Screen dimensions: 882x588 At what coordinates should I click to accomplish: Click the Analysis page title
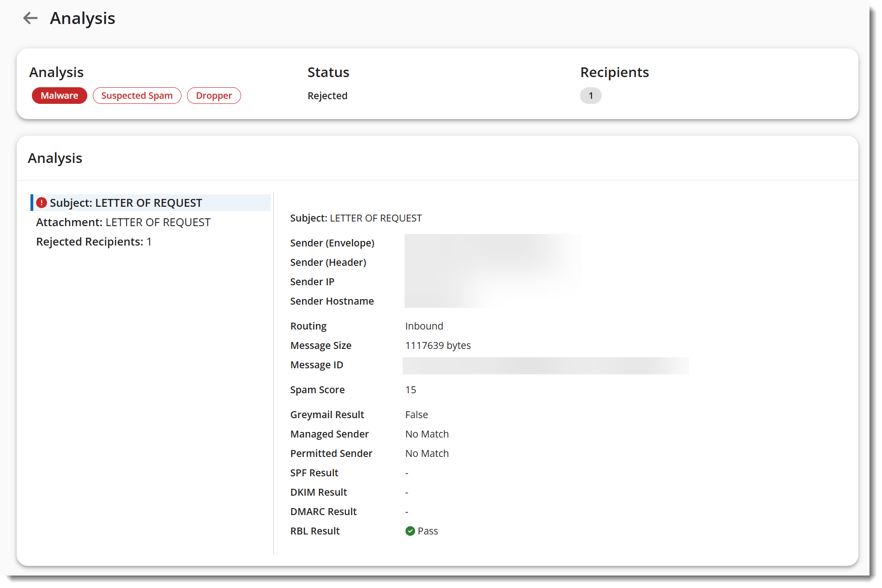click(82, 18)
